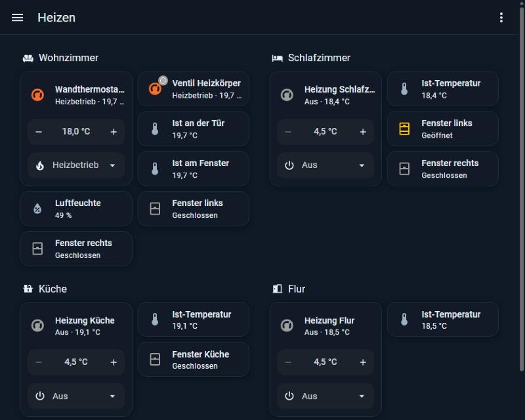Increase Flur target temperature with plus
The image size is (525, 420).
[363, 362]
